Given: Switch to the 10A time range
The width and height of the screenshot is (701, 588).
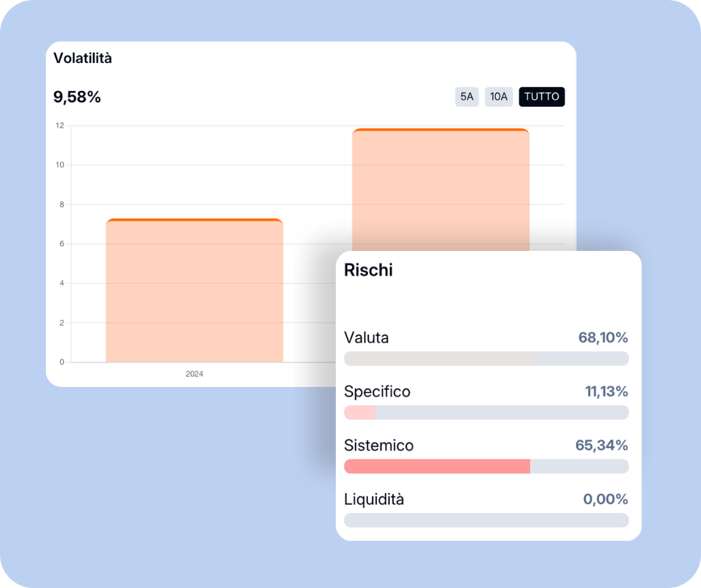Looking at the screenshot, I should pyautogui.click(x=499, y=97).
